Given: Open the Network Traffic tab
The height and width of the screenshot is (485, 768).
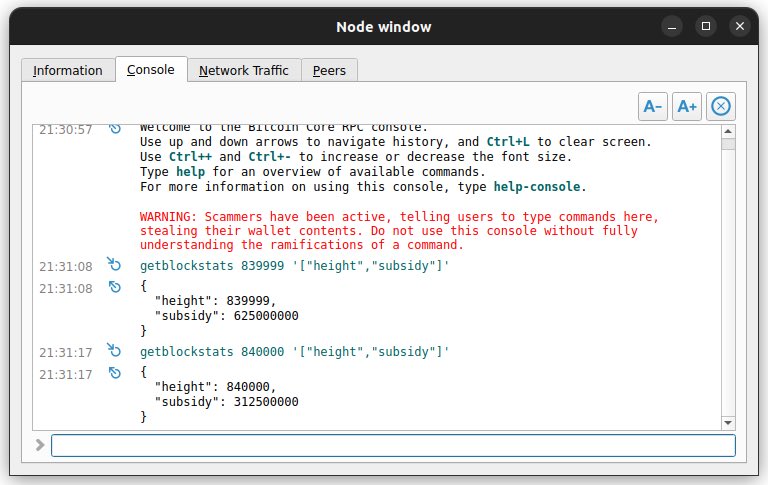Looking at the screenshot, I should click(244, 71).
